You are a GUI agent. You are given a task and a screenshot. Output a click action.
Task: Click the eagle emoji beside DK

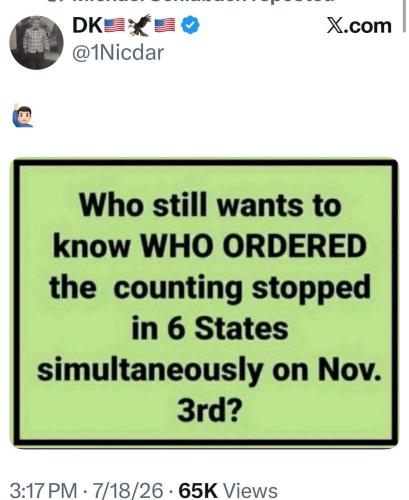[x=140, y=25]
